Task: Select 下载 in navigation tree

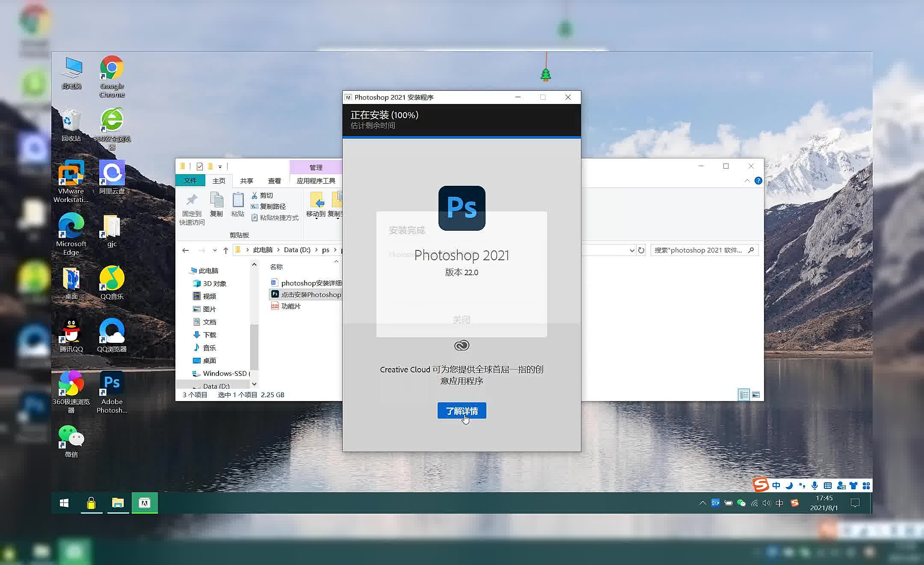Action: [x=204, y=335]
